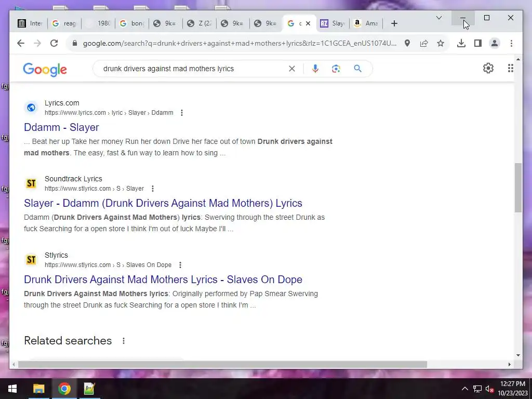Open more options for Soundtrack Lyrics result
The image size is (532, 399).
[x=153, y=188]
